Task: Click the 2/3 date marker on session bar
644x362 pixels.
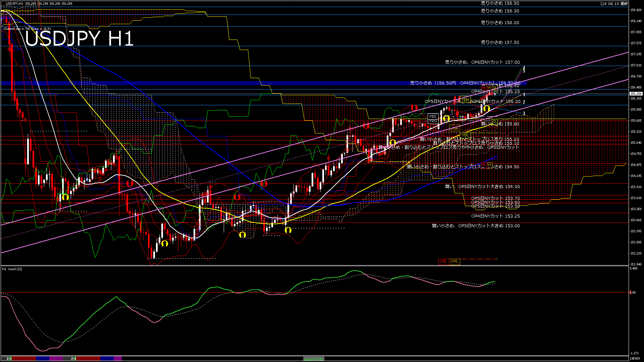Action: click(x=9, y=359)
